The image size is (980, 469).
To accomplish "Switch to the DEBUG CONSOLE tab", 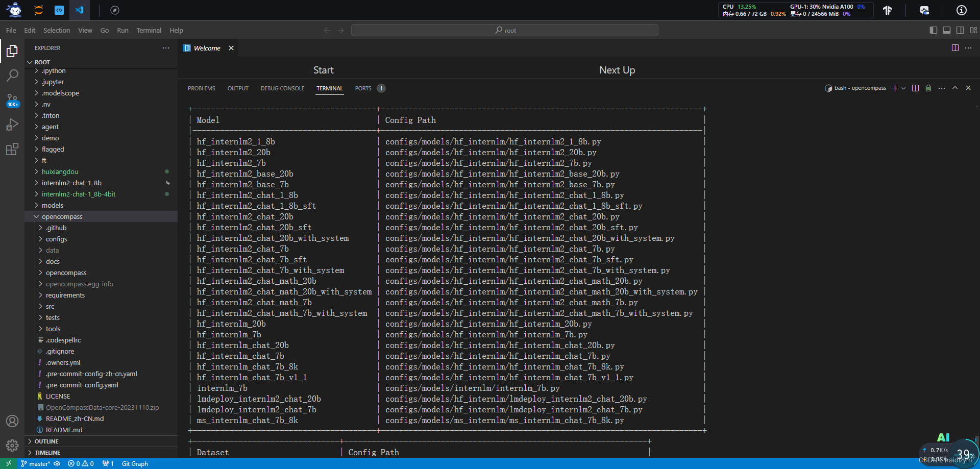I will click(282, 88).
